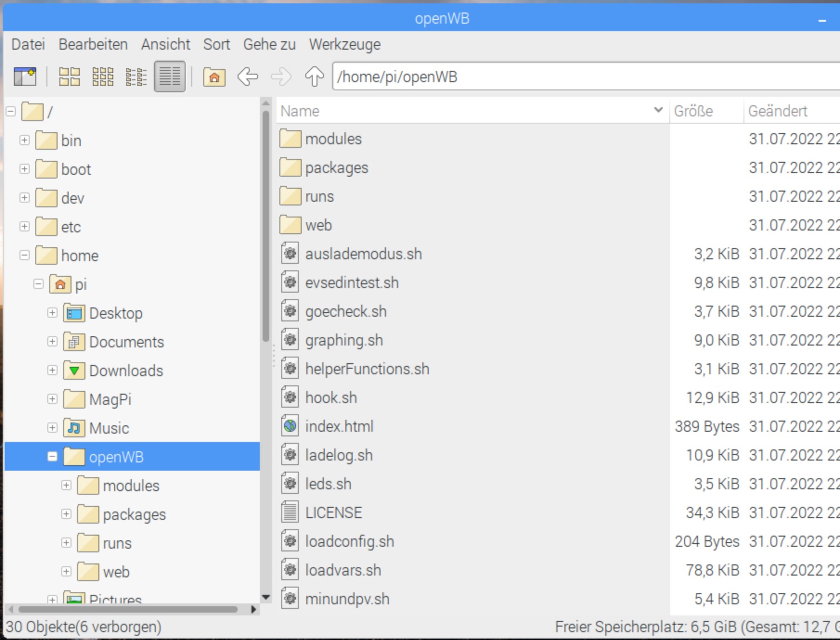Collapse the openWB tree node

[x=52, y=457]
